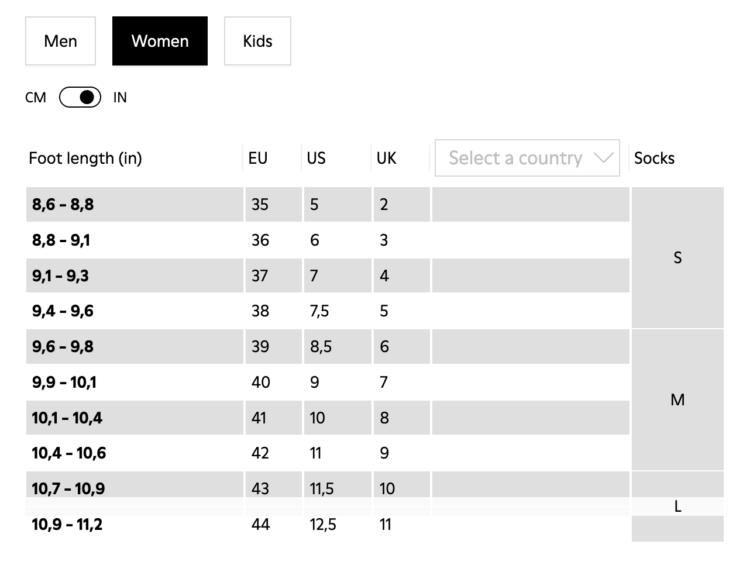Click EU size 38 cell
Image resolution: width=750 pixels, height=572 pixels.
(x=260, y=311)
